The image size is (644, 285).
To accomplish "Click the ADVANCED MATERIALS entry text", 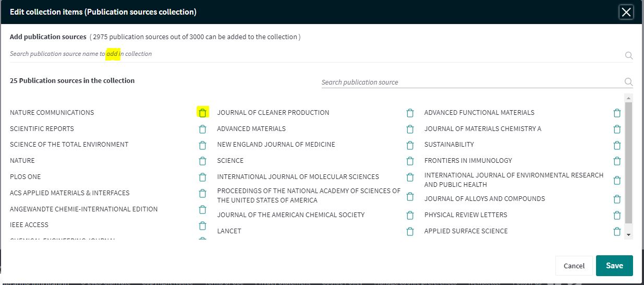I will point(251,129).
